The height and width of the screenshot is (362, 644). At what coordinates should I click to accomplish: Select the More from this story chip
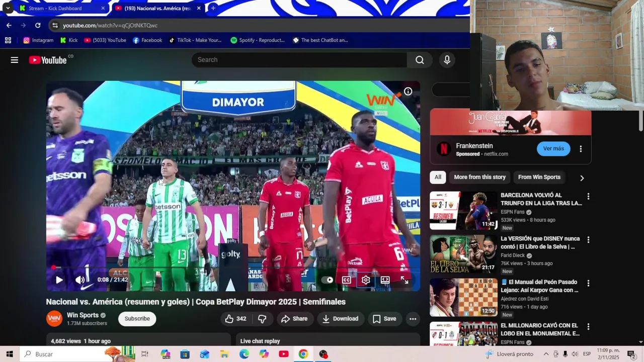tap(479, 177)
